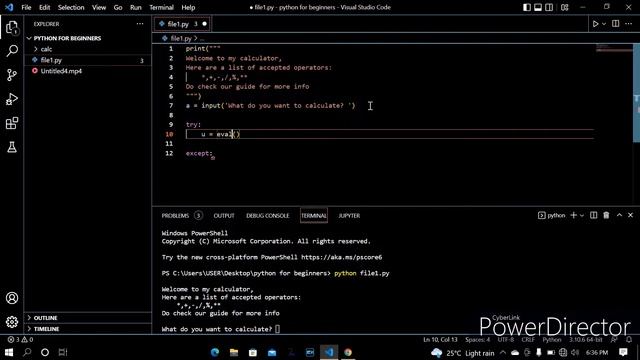Kill terminal with the trash icon
640x360 pixels.
[x=606, y=215]
